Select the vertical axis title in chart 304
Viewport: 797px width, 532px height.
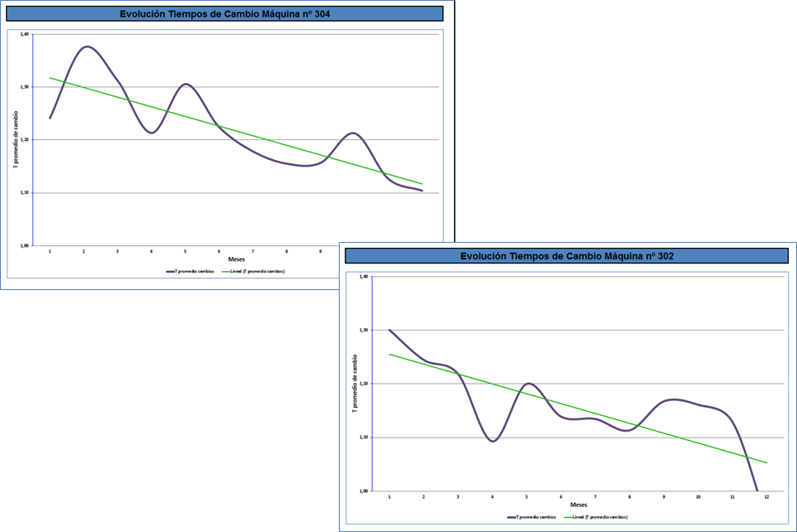[x=16, y=139]
